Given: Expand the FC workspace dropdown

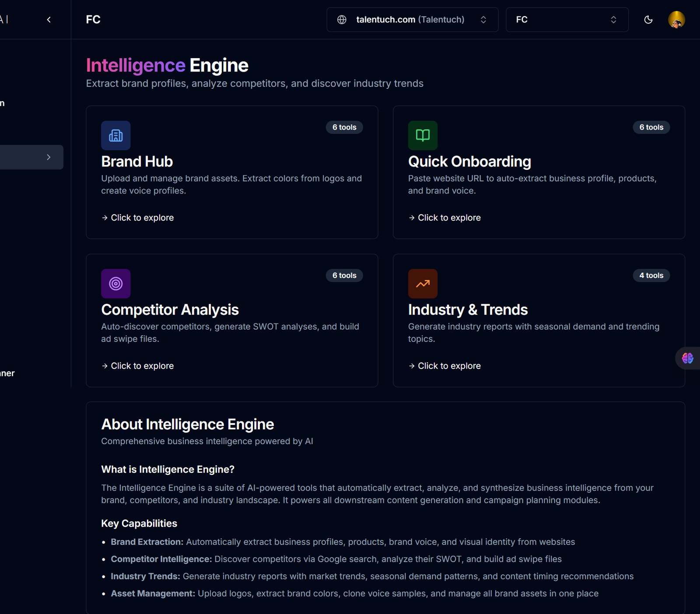Looking at the screenshot, I should [x=567, y=20].
